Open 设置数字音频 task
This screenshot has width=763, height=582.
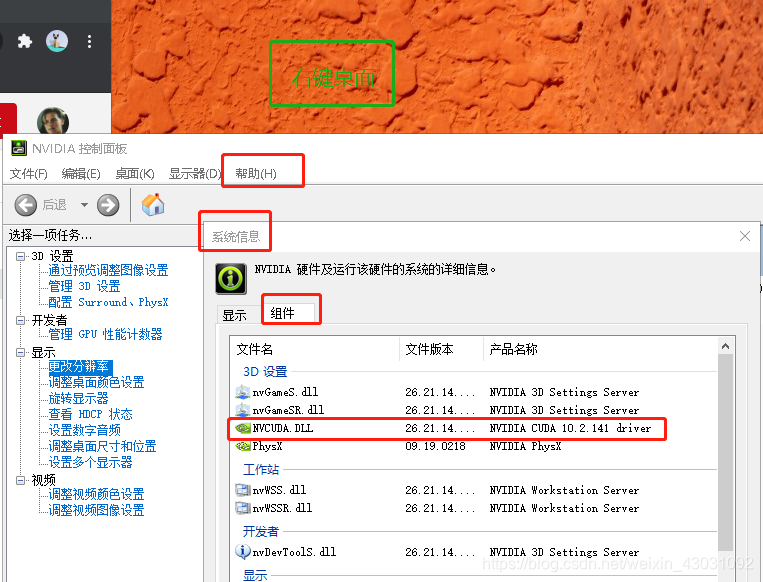click(84, 430)
